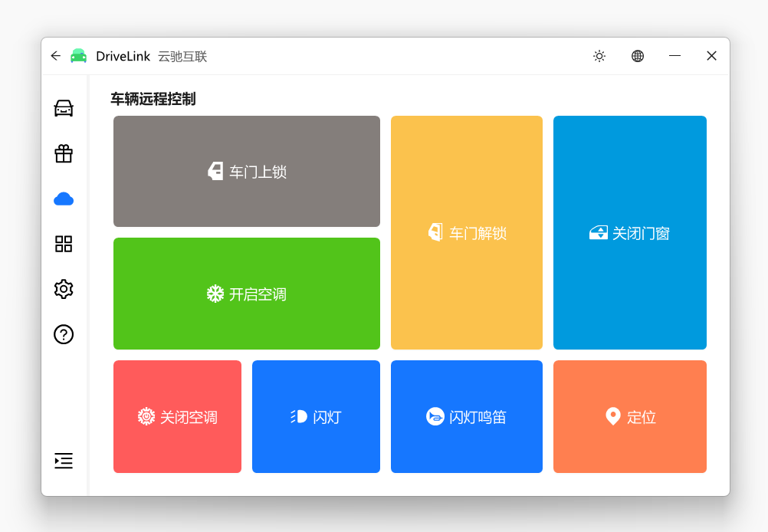Screen dimensions: 768x532
Task: Select the vehicle icon in the sidebar
Action: tap(64, 108)
